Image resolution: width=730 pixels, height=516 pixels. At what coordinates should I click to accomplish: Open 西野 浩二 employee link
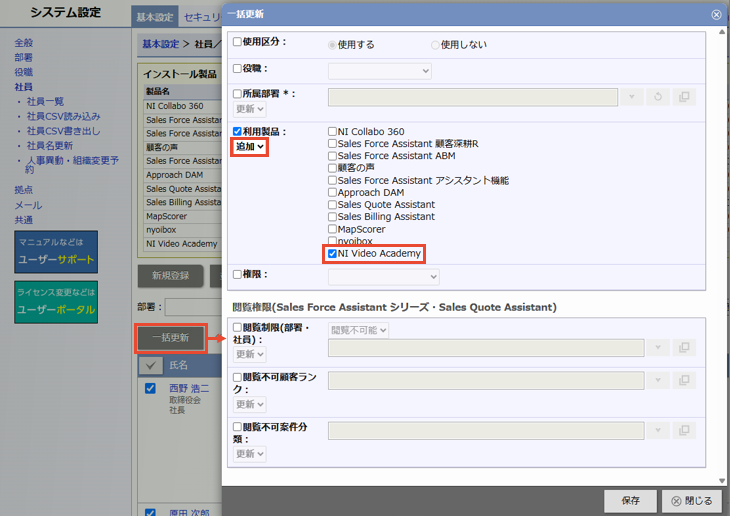tap(189, 388)
